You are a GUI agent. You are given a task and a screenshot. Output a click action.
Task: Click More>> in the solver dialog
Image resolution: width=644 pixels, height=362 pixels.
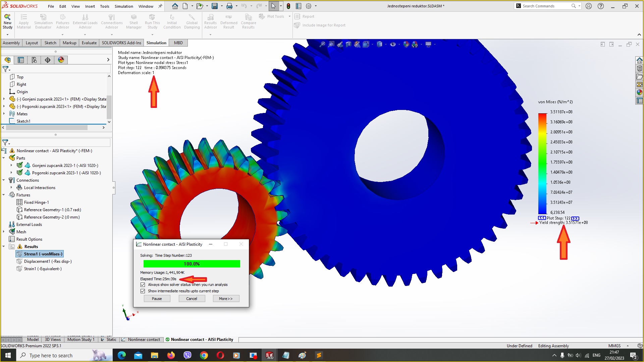coord(226,299)
